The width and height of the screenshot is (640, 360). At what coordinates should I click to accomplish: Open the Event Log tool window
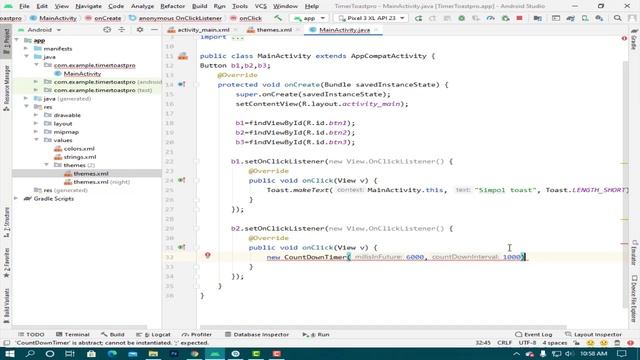click(533, 334)
